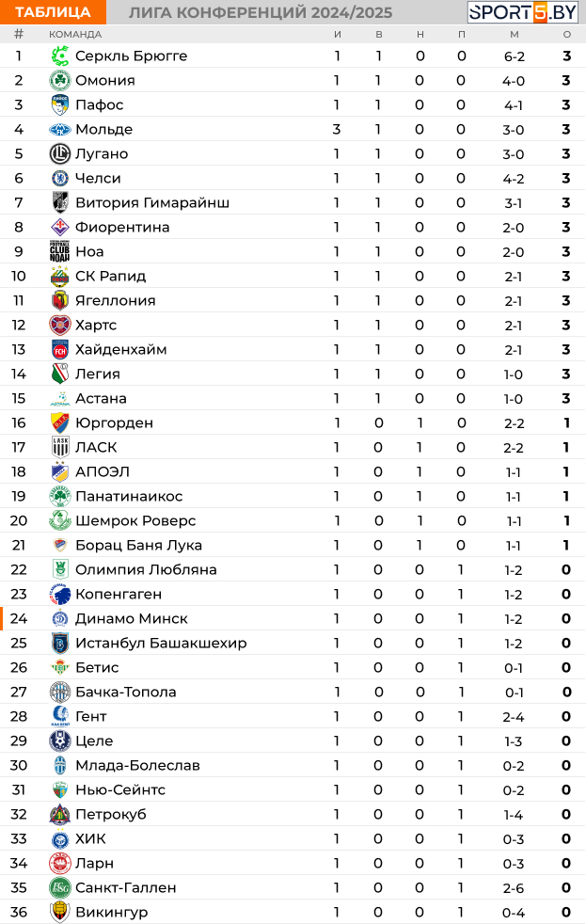586x924 pixels.
Task: Click the Heidenheim club crest
Action: pos(60,350)
